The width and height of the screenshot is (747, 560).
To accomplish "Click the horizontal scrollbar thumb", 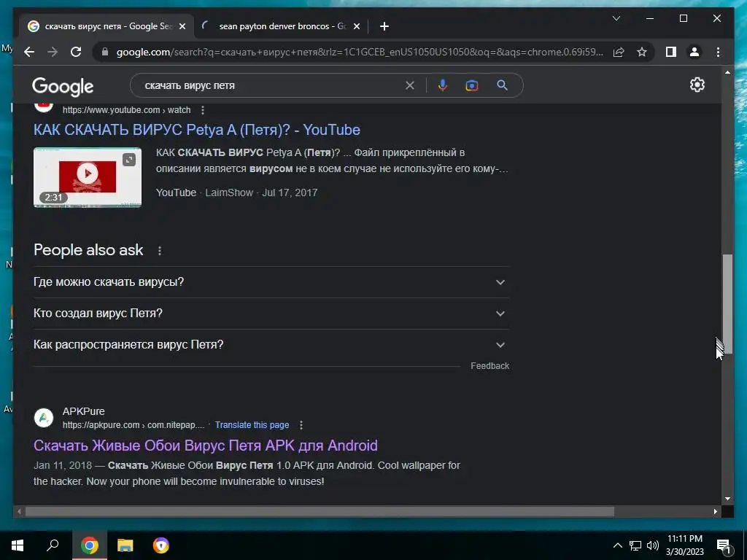I will 320,511.
